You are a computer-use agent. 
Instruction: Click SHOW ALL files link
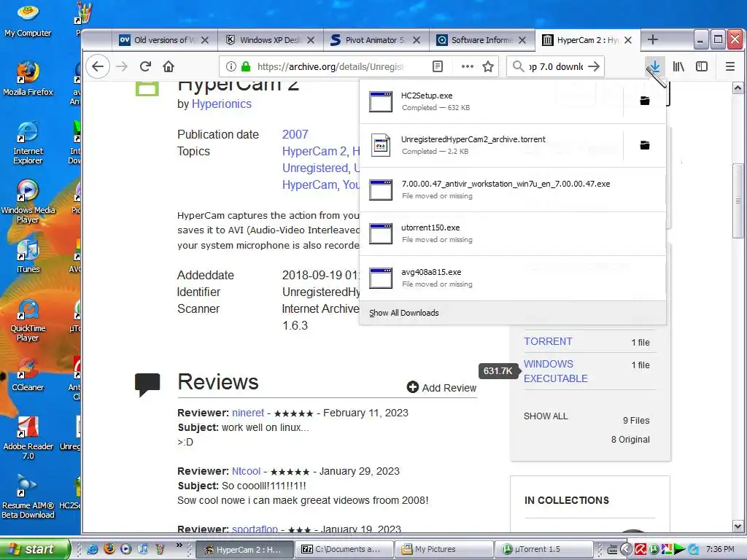tap(546, 416)
